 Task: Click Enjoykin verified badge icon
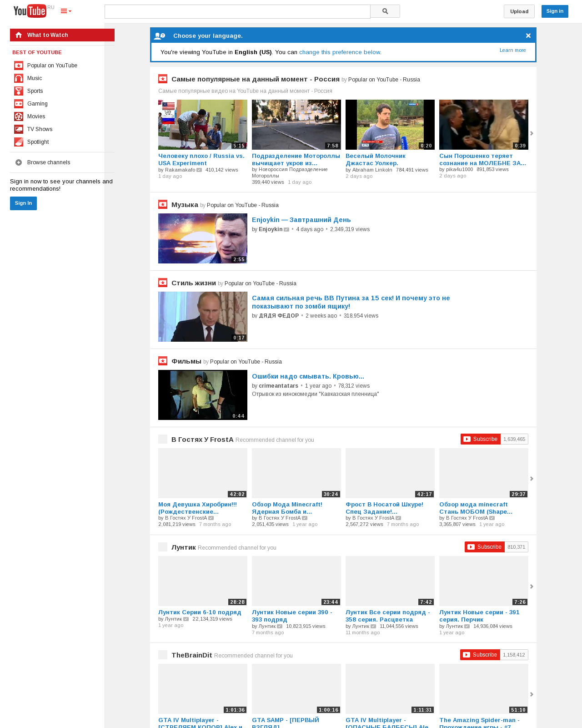pos(286,230)
